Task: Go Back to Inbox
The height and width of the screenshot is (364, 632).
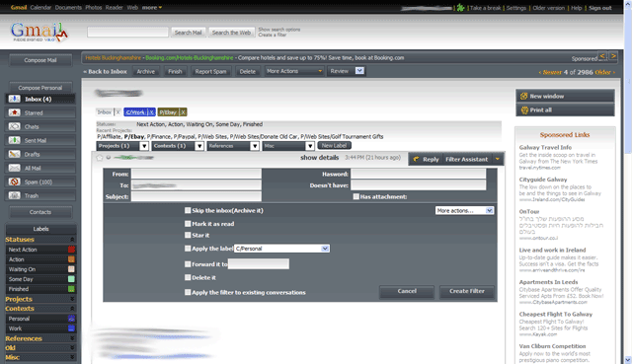Action: 106,72
